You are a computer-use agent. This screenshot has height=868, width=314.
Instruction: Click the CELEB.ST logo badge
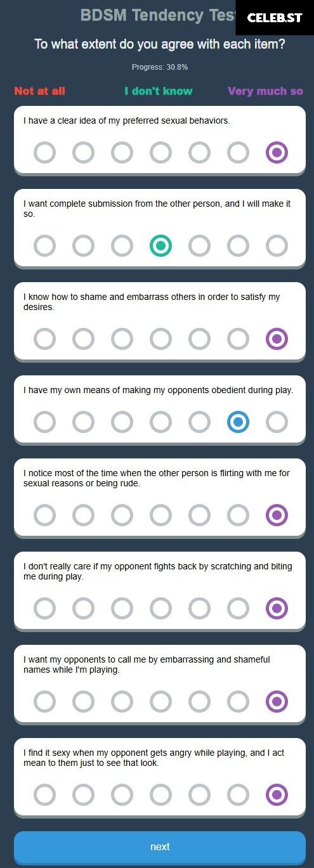[x=275, y=18]
